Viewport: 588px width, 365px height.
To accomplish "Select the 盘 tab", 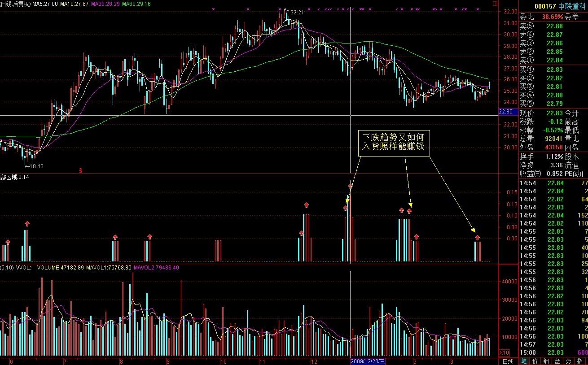I will (557, 361).
